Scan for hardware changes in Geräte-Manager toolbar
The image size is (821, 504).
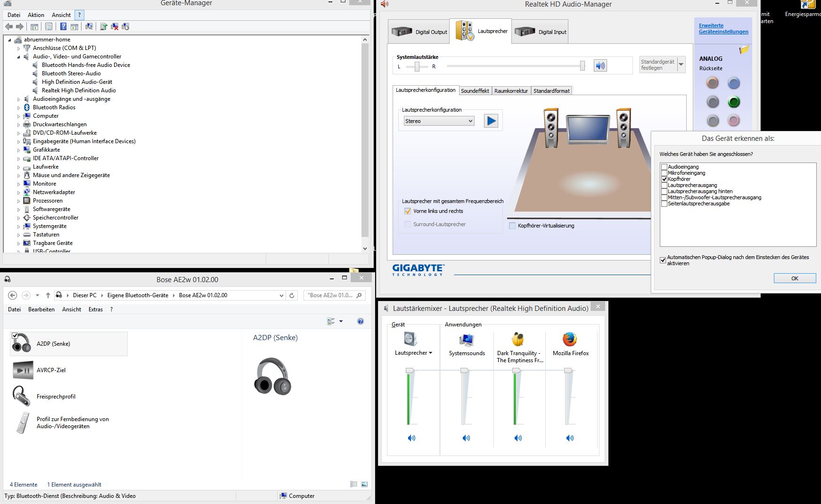[x=89, y=26]
